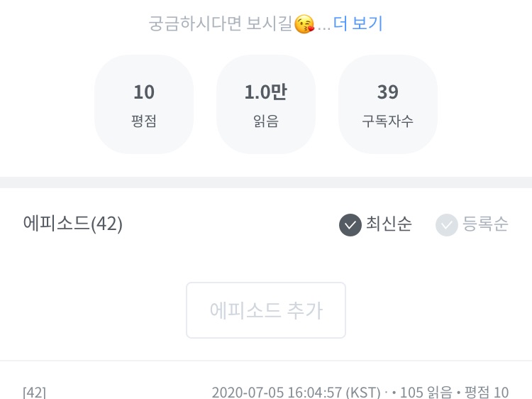
Task: Click the 에피소드(42) section heading
Action: [x=73, y=224]
